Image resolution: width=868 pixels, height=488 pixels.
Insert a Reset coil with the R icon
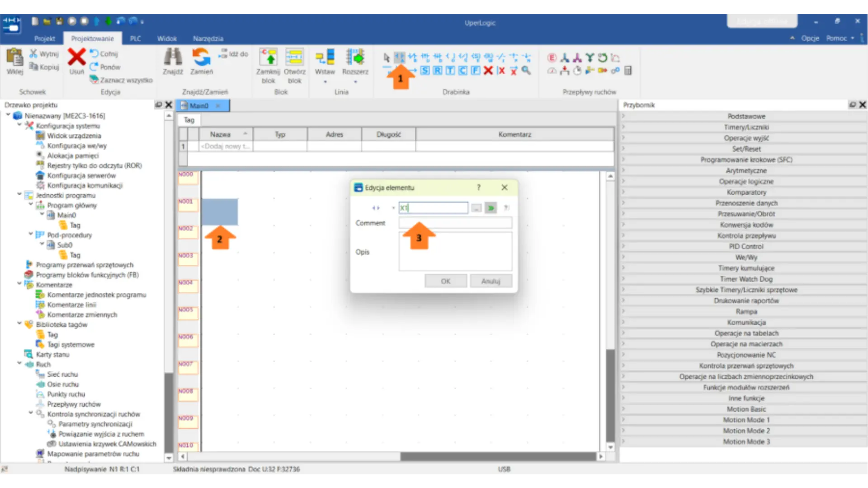point(438,70)
